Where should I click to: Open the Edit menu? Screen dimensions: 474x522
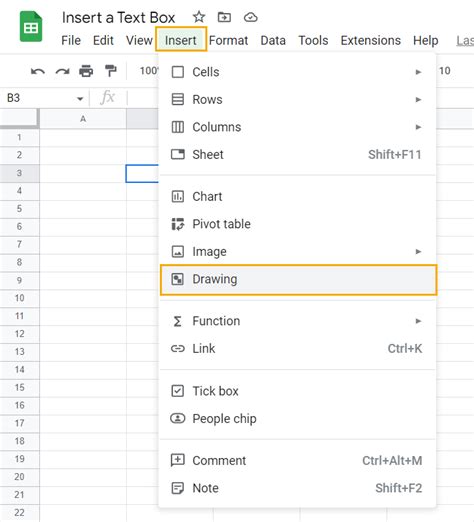[103, 40]
